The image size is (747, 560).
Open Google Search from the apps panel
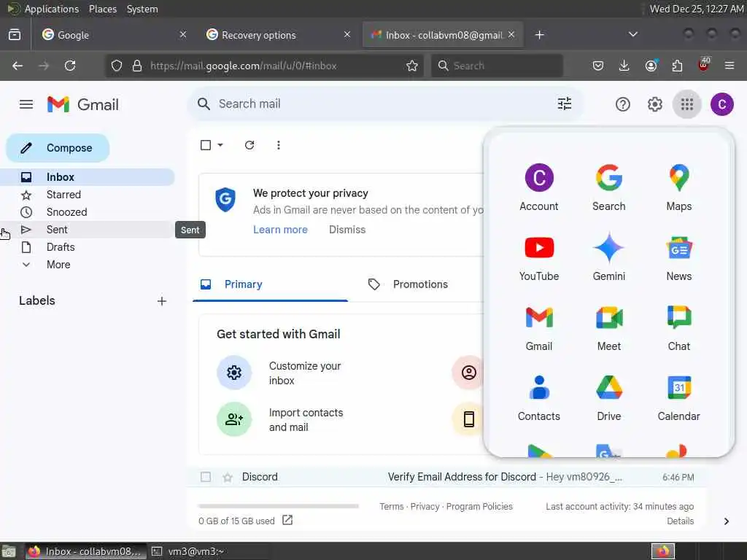click(x=609, y=187)
